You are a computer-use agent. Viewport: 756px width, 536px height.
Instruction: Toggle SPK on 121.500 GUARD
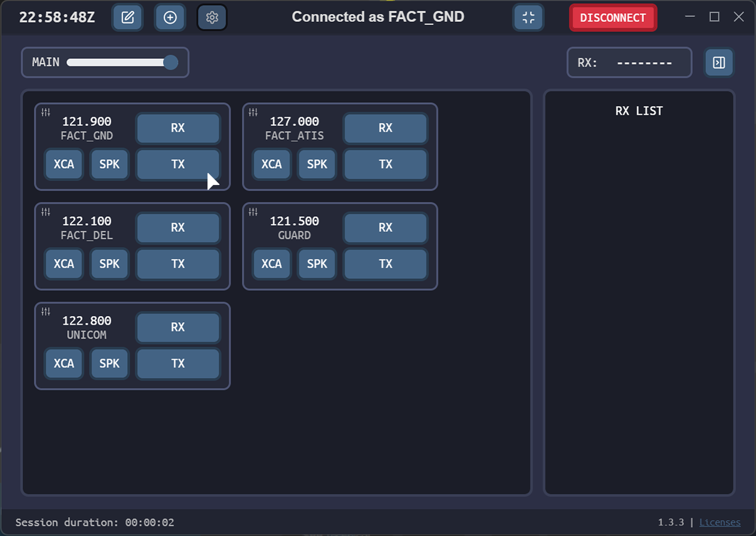click(317, 264)
